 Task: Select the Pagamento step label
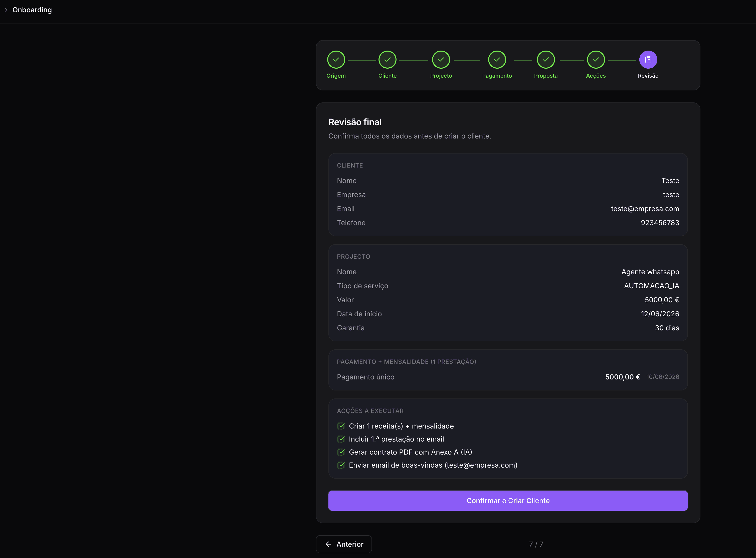[497, 76]
